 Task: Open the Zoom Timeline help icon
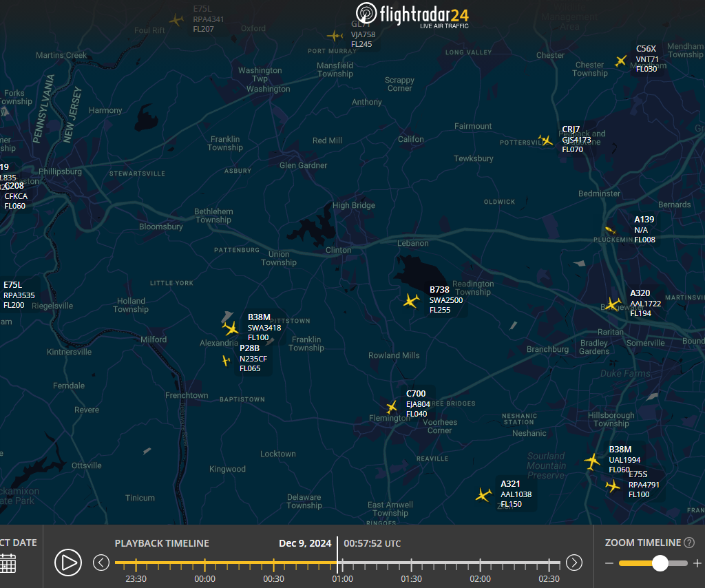(x=689, y=543)
